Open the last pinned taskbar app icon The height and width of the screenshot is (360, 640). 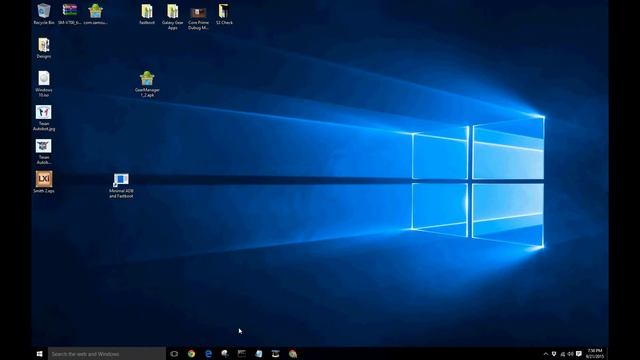pos(293,354)
